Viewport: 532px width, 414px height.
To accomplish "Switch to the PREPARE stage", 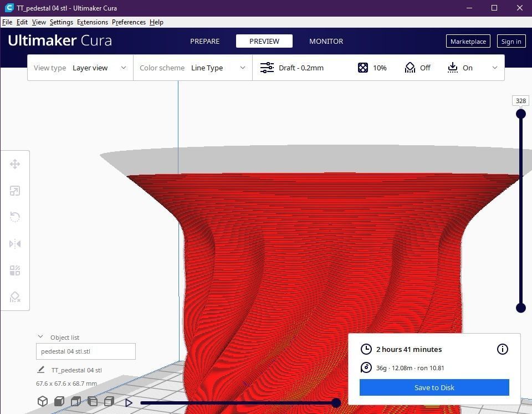I will [204, 41].
